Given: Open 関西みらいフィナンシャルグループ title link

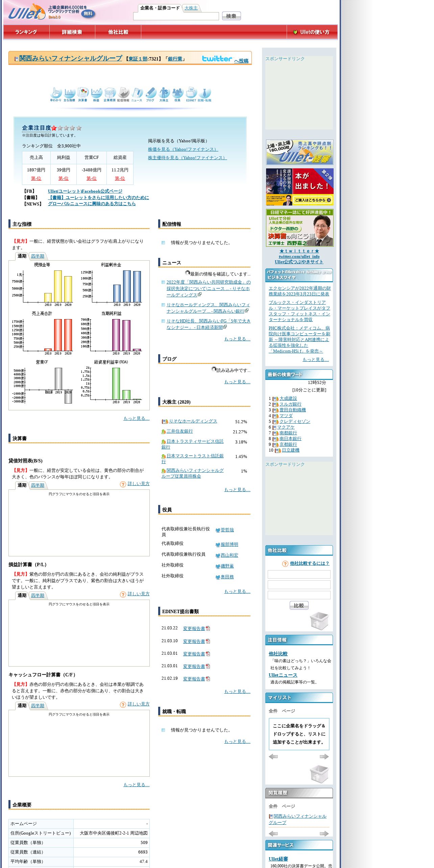Looking at the screenshot, I should (x=70, y=58).
